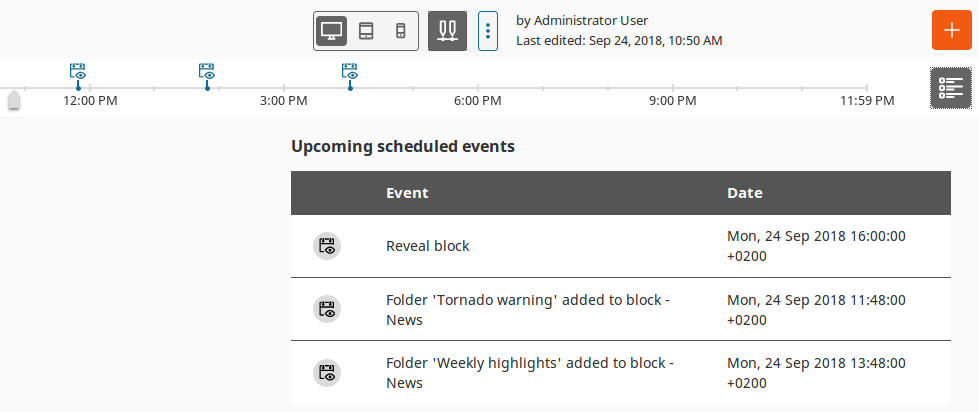The image size is (979, 412).
Task: Click the second scheduled event marker icon
Action: coord(207,72)
